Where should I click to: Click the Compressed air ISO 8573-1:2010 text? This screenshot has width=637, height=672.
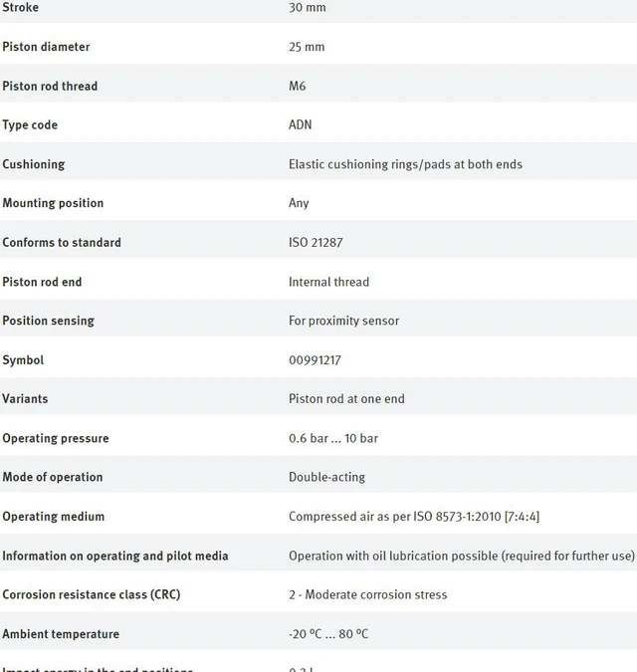click(x=414, y=517)
